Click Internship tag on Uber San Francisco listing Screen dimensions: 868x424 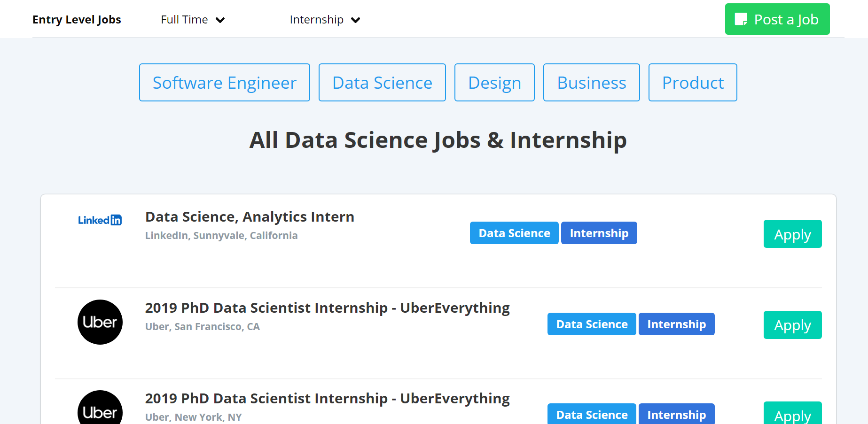[676, 324]
